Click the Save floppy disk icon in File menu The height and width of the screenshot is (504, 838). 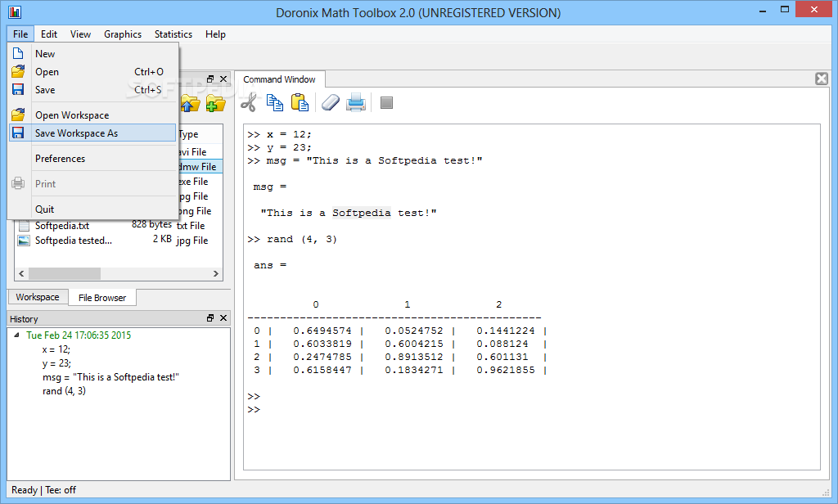click(x=18, y=89)
